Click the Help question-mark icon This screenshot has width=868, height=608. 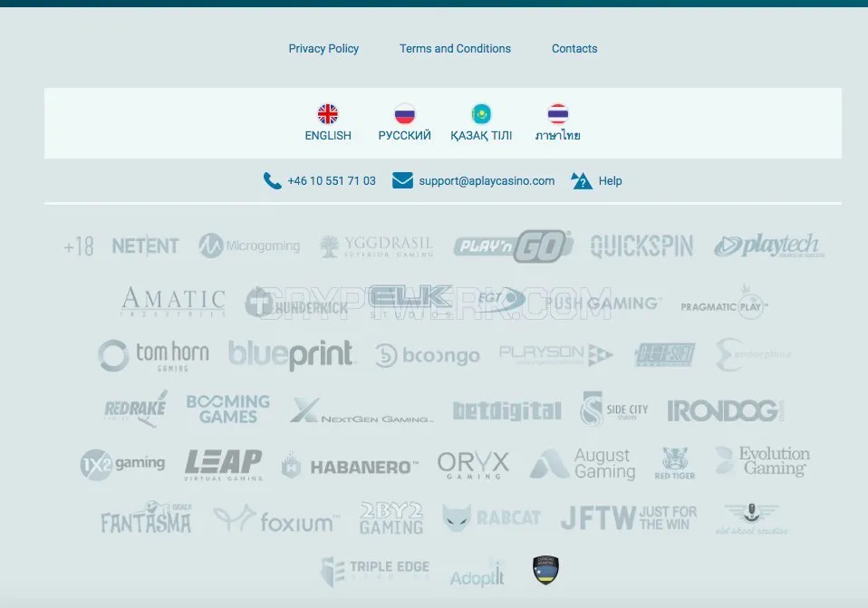tap(582, 180)
